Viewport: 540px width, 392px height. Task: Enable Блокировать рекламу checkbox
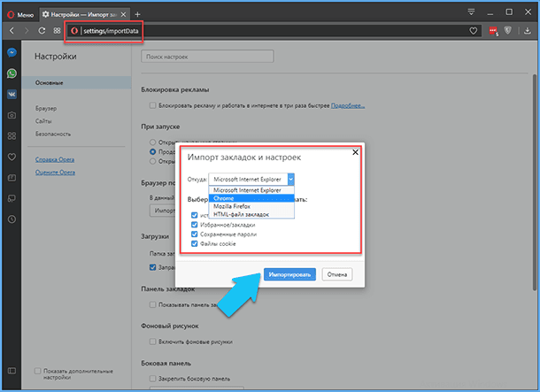152,105
